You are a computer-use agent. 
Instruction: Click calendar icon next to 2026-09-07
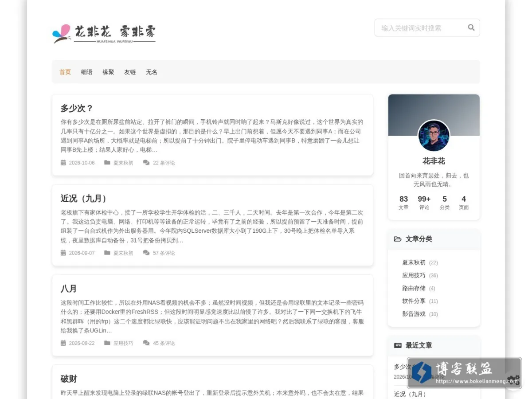[x=63, y=253]
